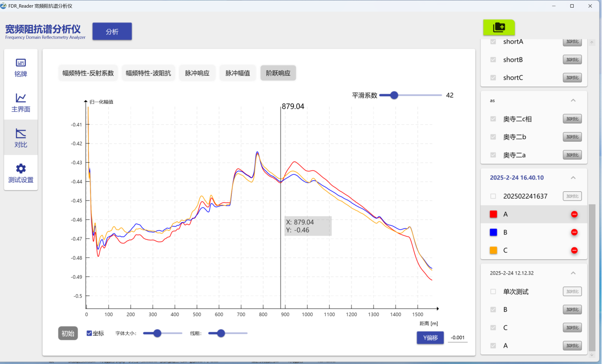Viewport: 602px width, 364px height.
Task: Remove curve A using its red minus icon
Action: (574, 214)
